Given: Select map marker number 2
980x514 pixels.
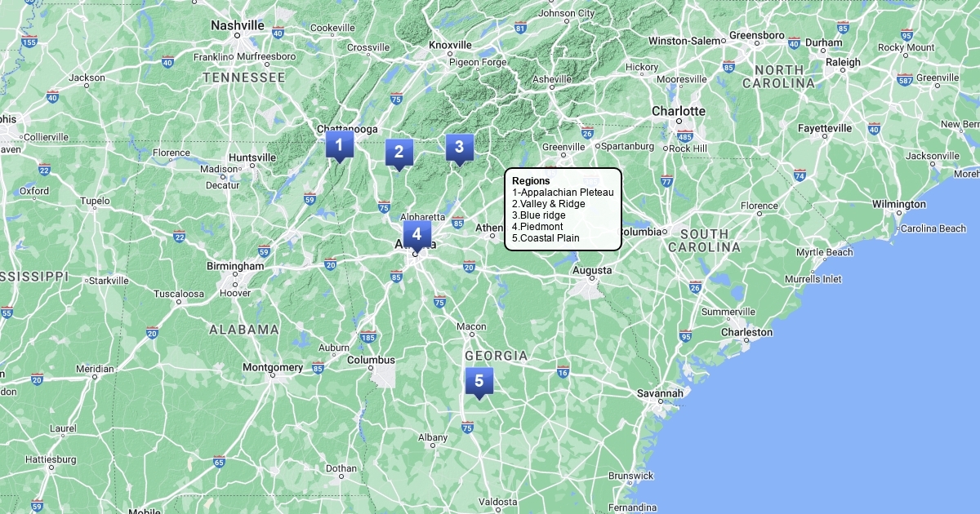Looking at the screenshot, I should coord(399,152).
